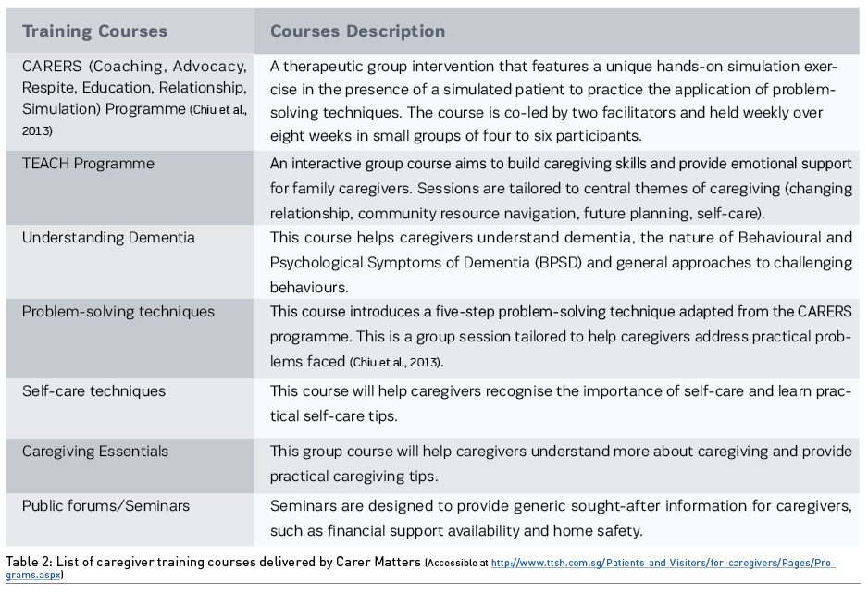Screen dimensions: 868x595
Task: Click the CARERS therapeutic group intervention description
Action: click(x=553, y=101)
